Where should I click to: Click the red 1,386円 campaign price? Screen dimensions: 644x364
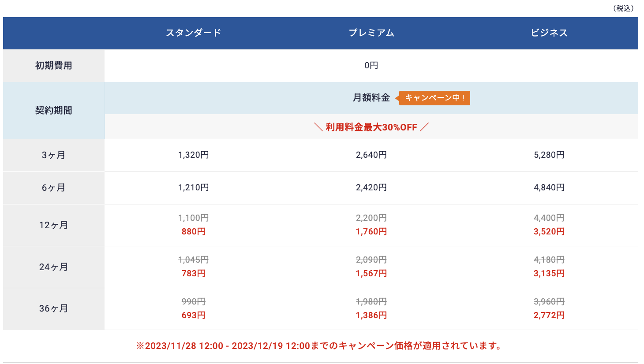(371, 316)
